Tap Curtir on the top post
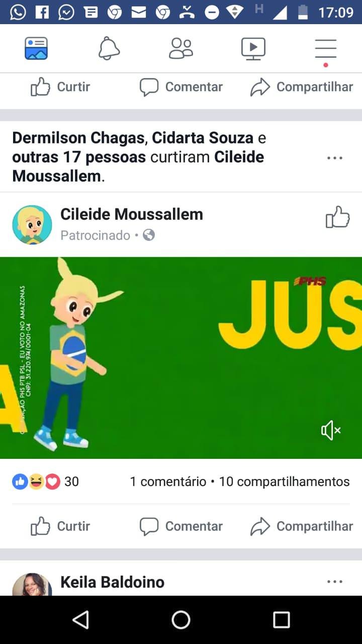The width and height of the screenshot is (362, 644). 60,87
